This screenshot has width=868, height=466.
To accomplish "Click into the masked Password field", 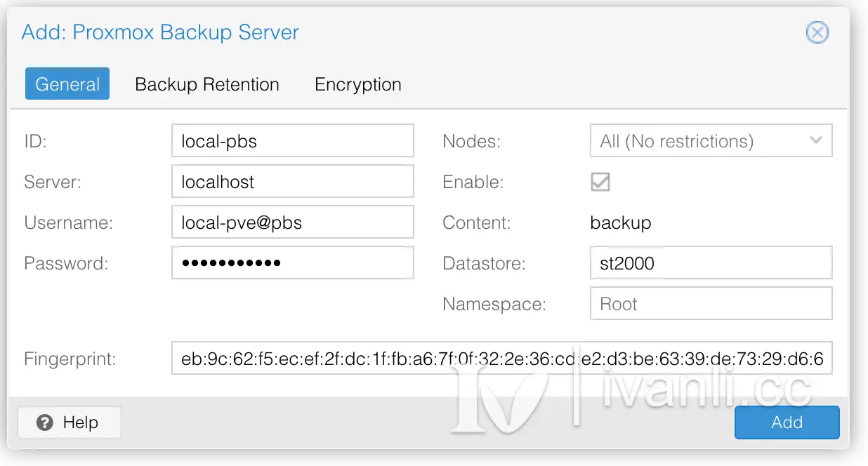I will (x=293, y=263).
